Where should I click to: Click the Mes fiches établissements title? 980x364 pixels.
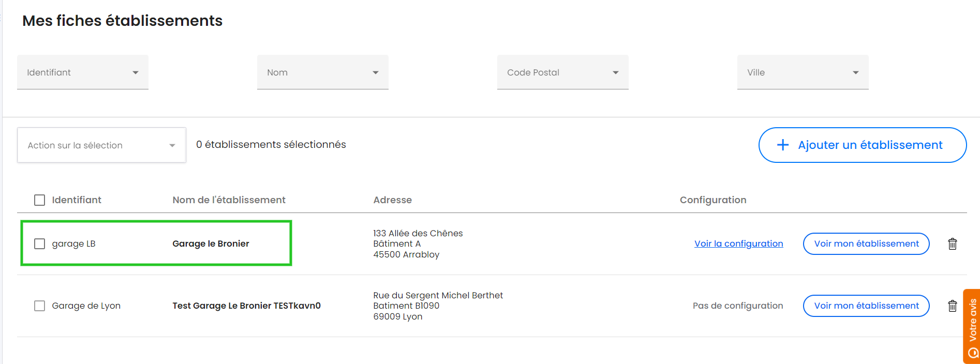click(123, 21)
